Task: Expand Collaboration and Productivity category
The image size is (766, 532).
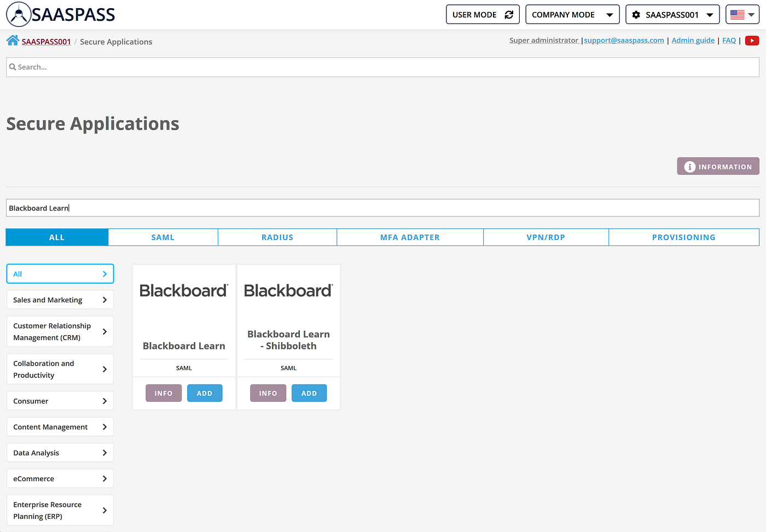Action: [x=60, y=369]
